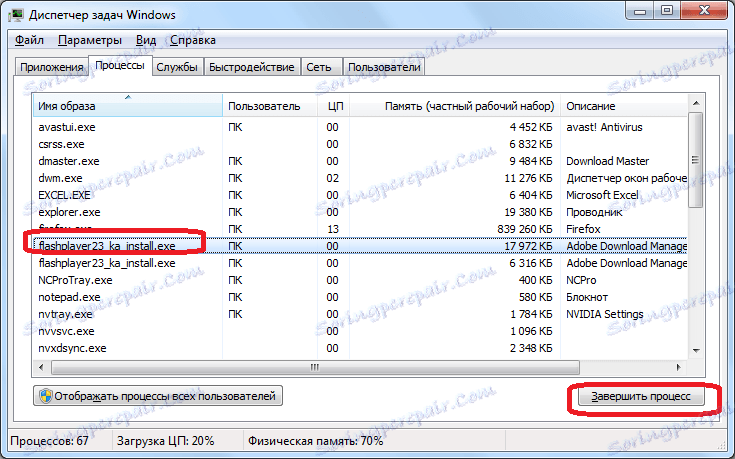The height and width of the screenshot is (459, 735).
Task: Click the vertical scrollbar up arrow
Action: (x=696, y=103)
